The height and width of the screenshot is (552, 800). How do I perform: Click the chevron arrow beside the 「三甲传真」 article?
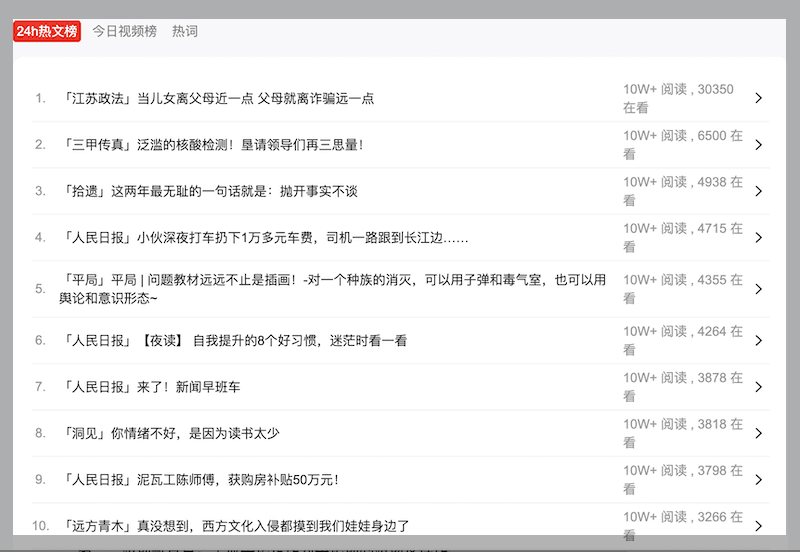[x=758, y=145]
